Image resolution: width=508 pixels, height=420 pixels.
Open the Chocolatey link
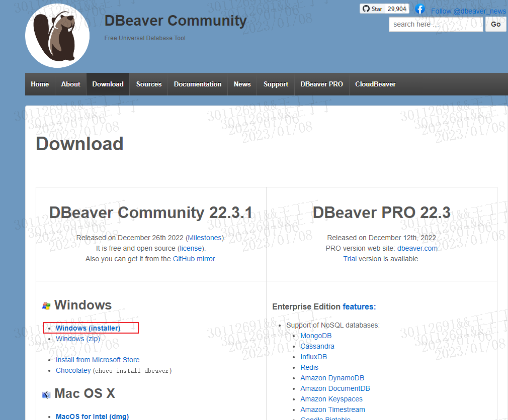click(x=73, y=370)
